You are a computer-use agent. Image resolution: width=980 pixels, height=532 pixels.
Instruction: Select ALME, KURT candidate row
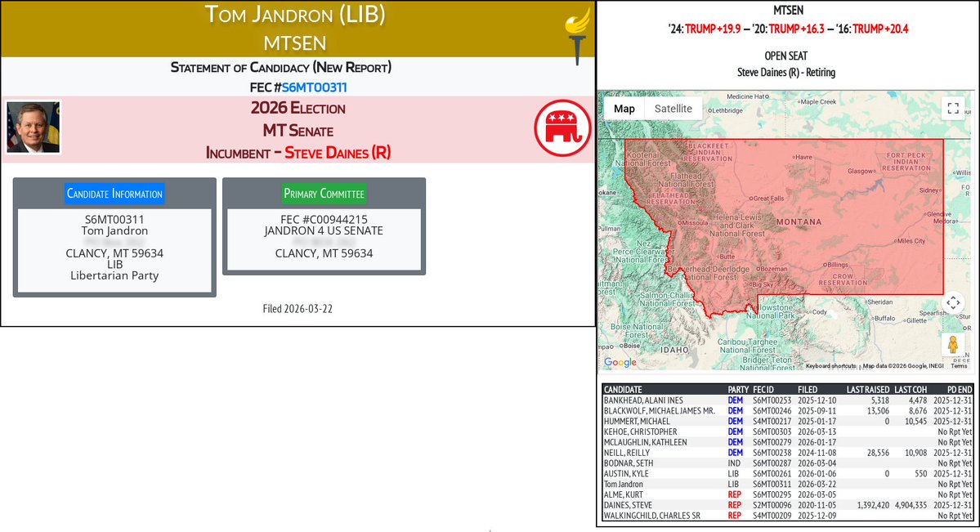tap(787, 494)
